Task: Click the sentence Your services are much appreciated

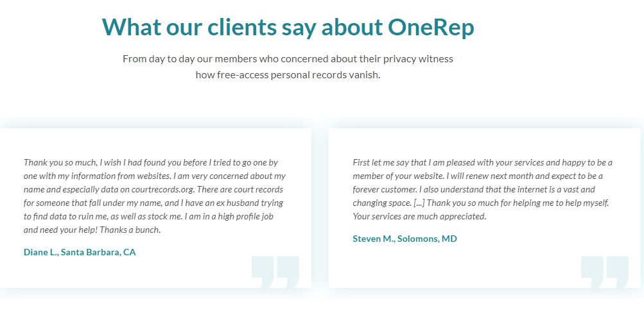Action: click(420, 216)
